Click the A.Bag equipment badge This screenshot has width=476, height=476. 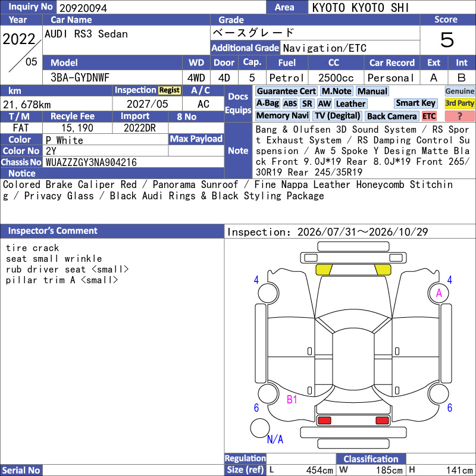(x=267, y=104)
